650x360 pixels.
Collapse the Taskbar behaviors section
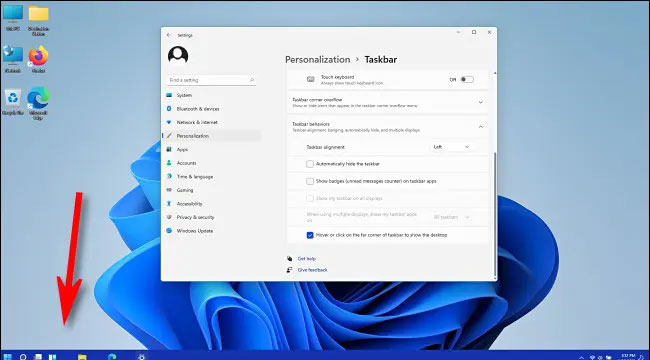[480, 126]
